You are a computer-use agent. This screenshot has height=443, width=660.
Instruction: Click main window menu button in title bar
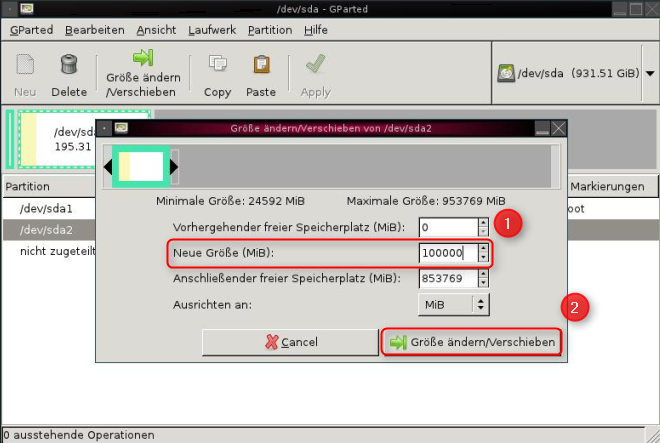coord(10,8)
